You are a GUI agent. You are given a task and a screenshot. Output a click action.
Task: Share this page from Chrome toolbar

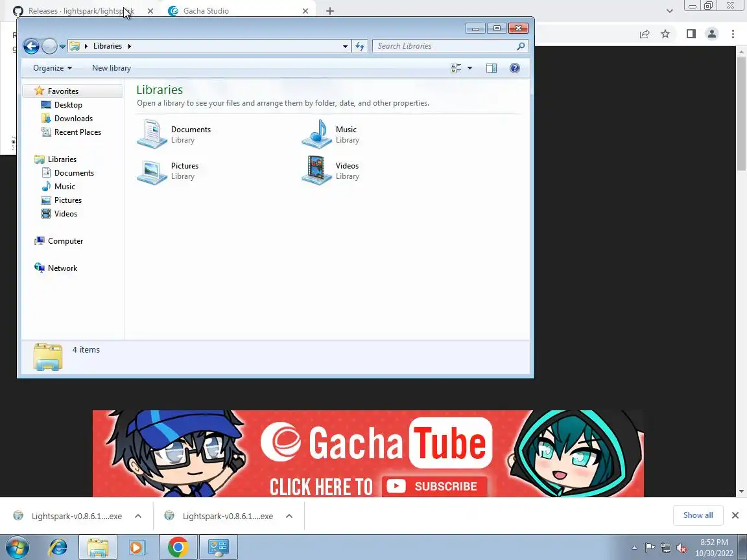coord(645,34)
